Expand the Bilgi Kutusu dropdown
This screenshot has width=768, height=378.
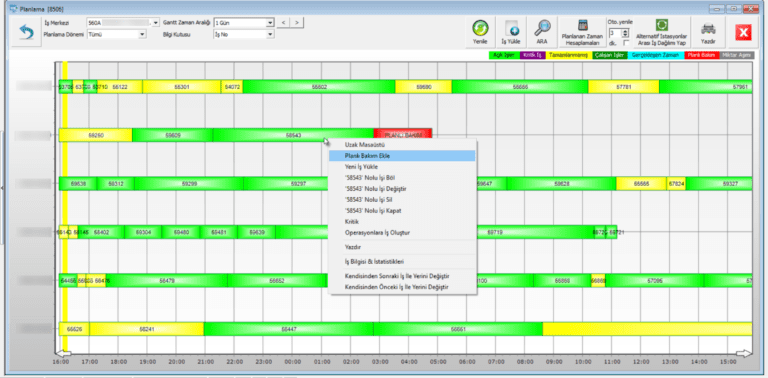point(269,34)
